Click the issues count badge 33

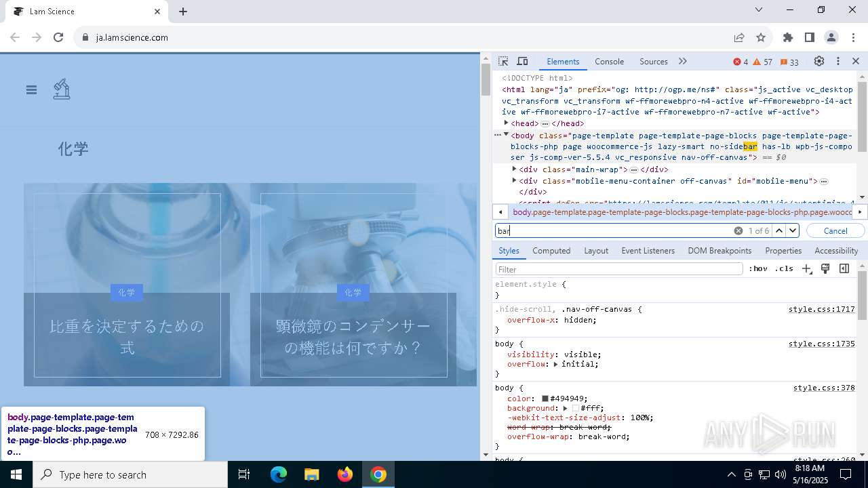click(x=789, y=62)
